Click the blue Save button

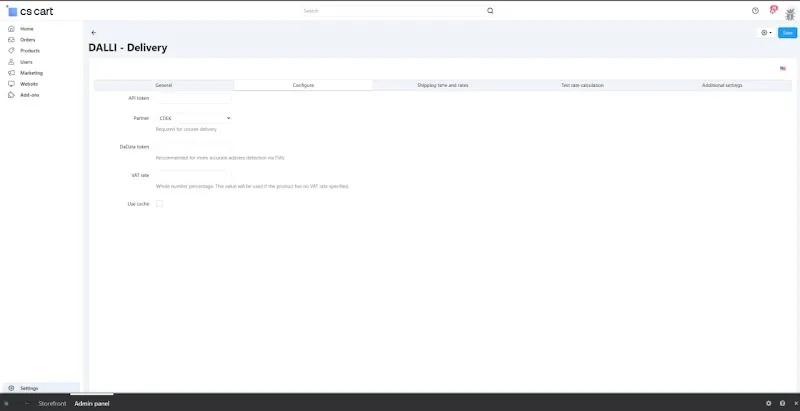pyautogui.click(x=787, y=33)
